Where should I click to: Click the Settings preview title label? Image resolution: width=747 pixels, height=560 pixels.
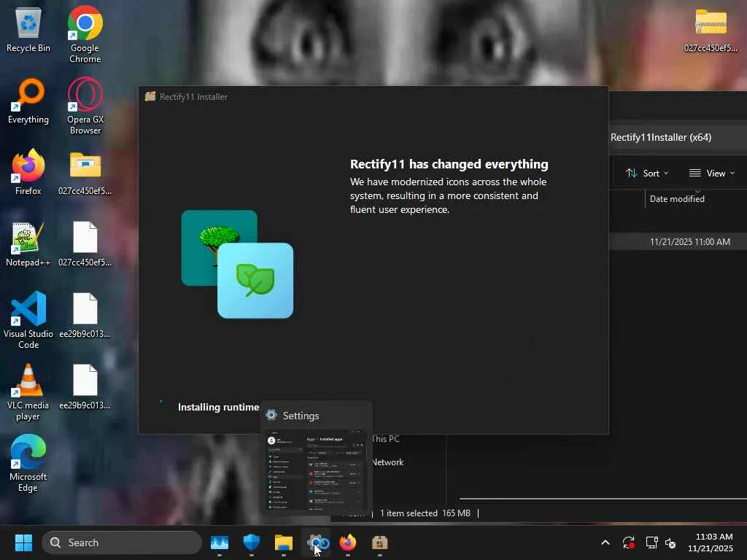[x=301, y=416]
